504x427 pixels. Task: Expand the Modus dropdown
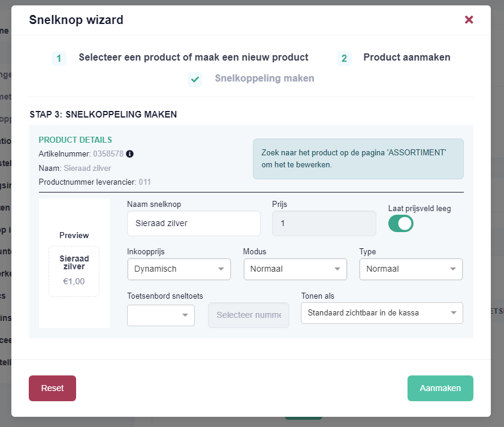[x=295, y=269]
